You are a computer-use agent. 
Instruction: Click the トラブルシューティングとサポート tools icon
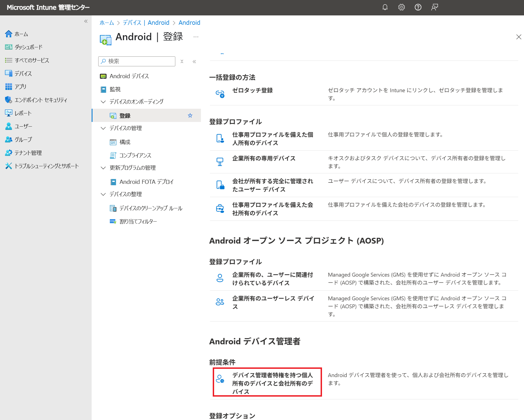(x=9, y=166)
